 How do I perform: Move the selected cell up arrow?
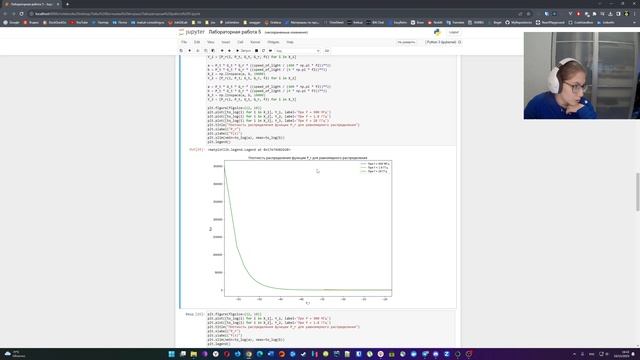[222, 51]
